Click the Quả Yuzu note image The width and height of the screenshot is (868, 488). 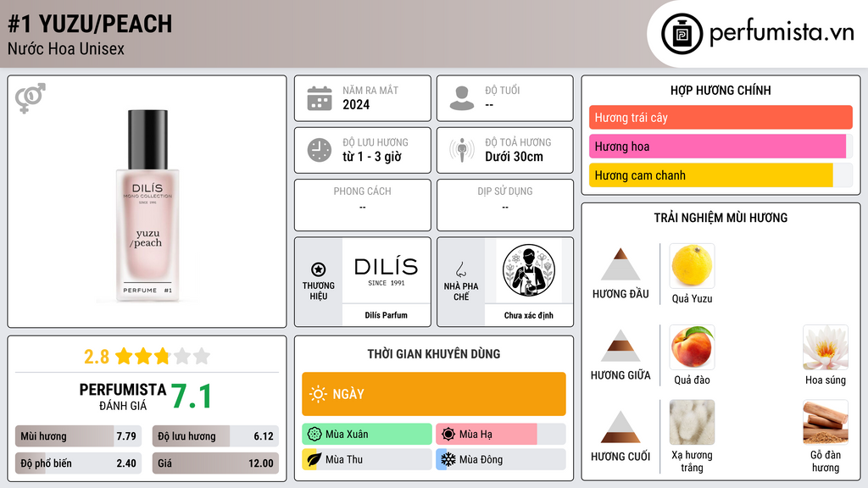[x=692, y=265]
